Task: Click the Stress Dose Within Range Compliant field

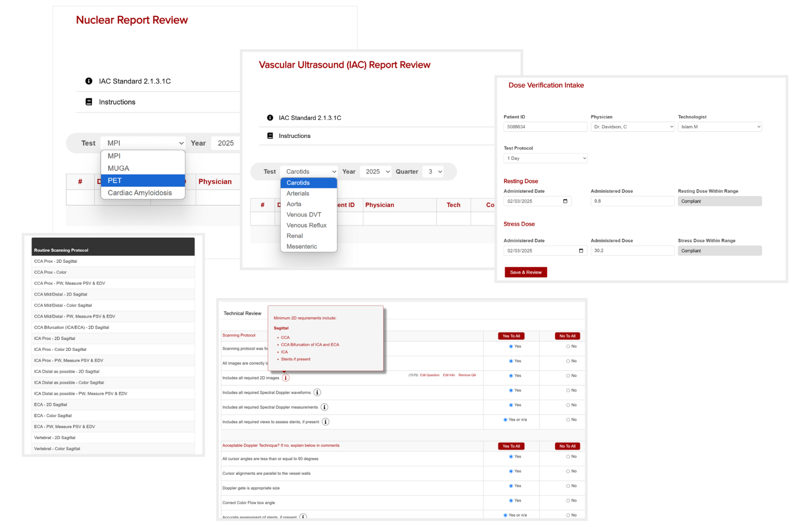Action: point(719,251)
